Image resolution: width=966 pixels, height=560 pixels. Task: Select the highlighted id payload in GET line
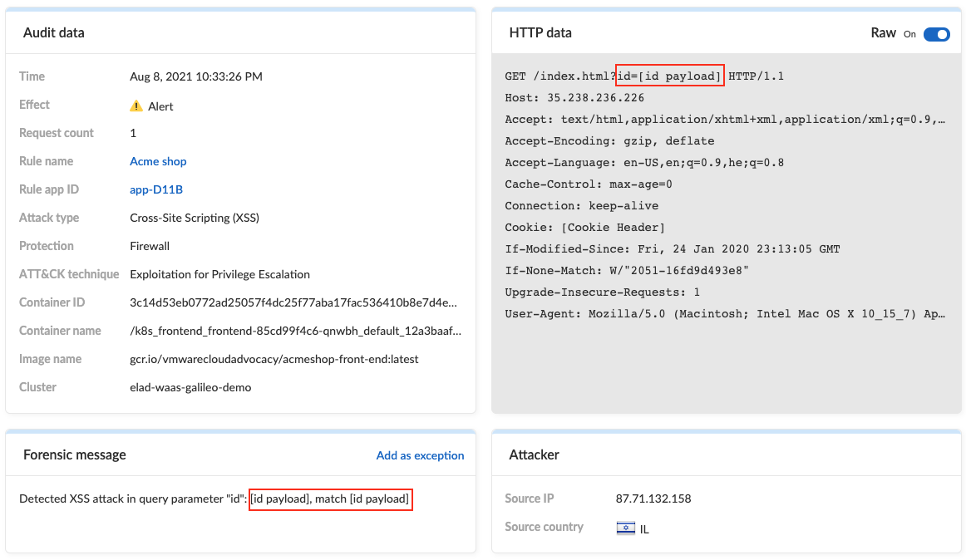(670, 76)
